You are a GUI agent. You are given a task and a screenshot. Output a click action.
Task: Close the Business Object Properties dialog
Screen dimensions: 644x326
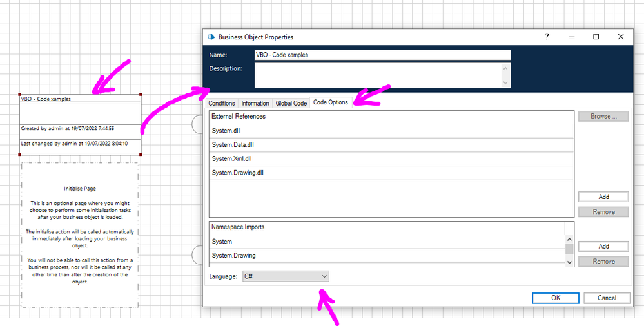click(x=621, y=37)
